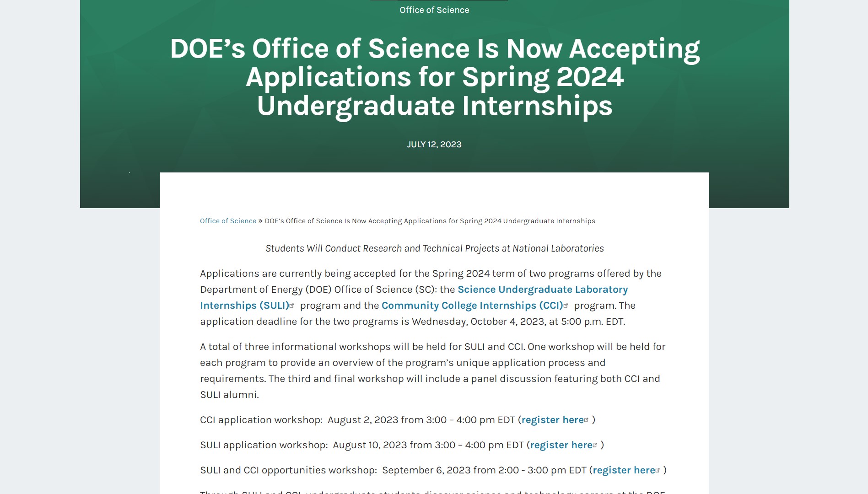This screenshot has width=868, height=494.
Task: Open the Science Undergraduate Laboratory Internships link
Action: pos(542,290)
